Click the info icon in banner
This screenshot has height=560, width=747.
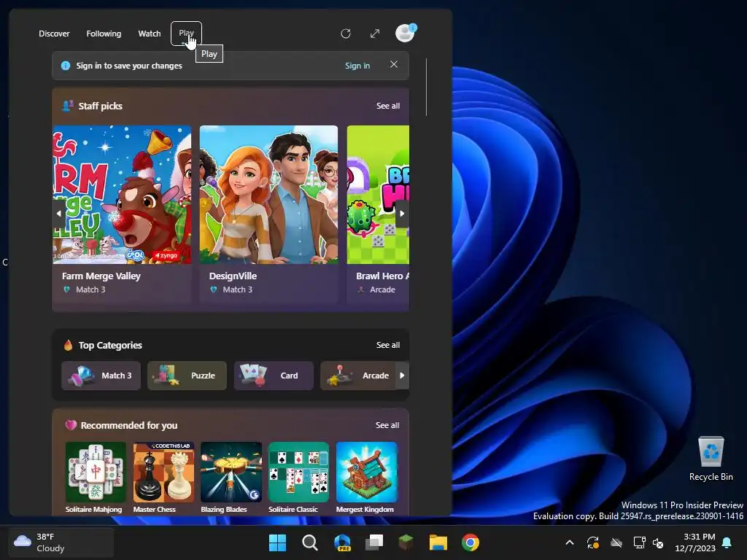[x=66, y=66]
